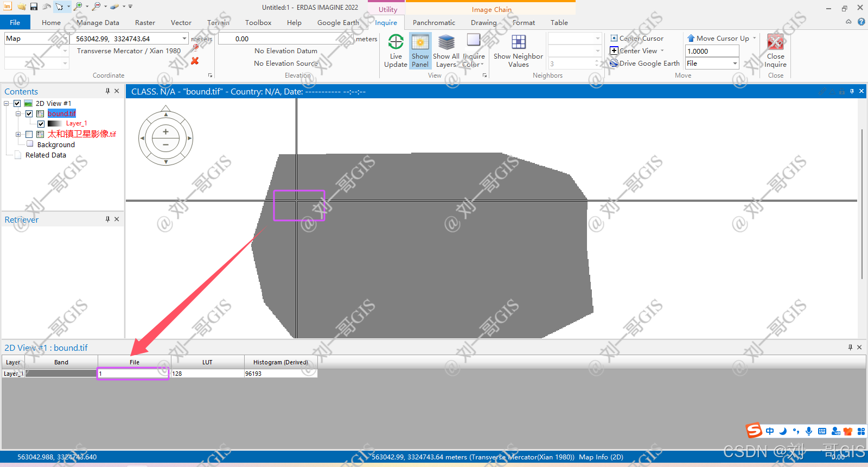Click the Layer_1 band color swatch in table

(x=61, y=374)
